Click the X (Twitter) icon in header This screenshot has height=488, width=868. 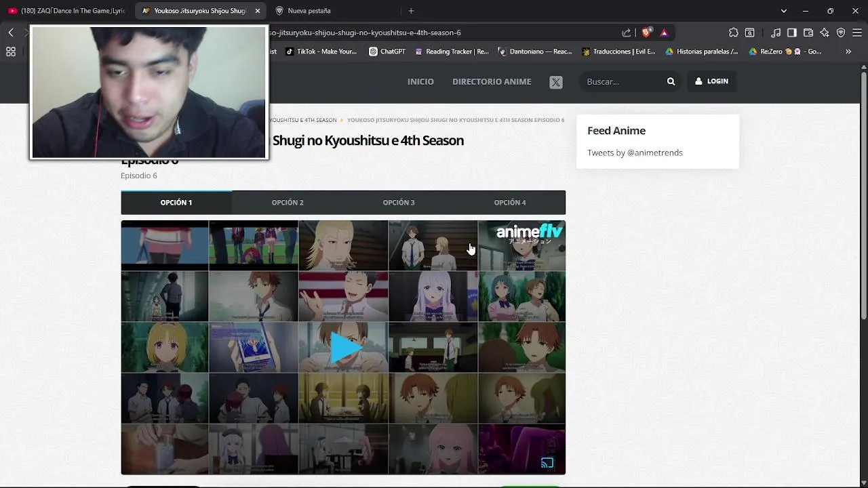tap(556, 82)
